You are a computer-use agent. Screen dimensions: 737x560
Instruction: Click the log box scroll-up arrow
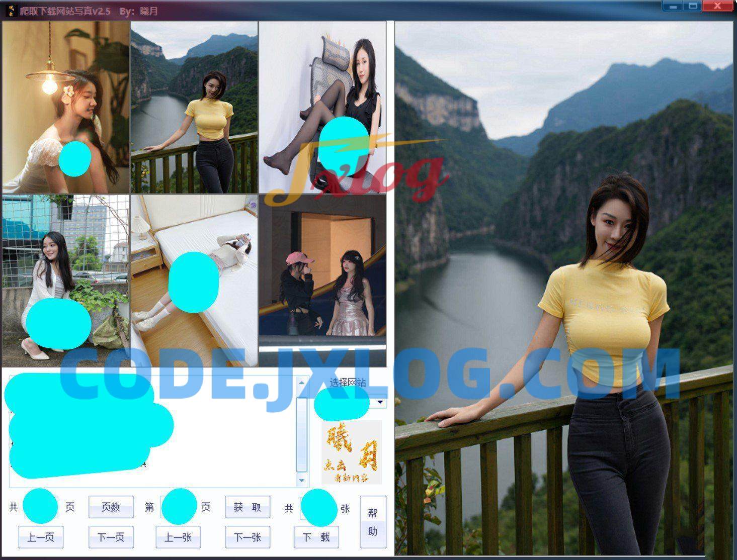pyautogui.click(x=301, y=383)
